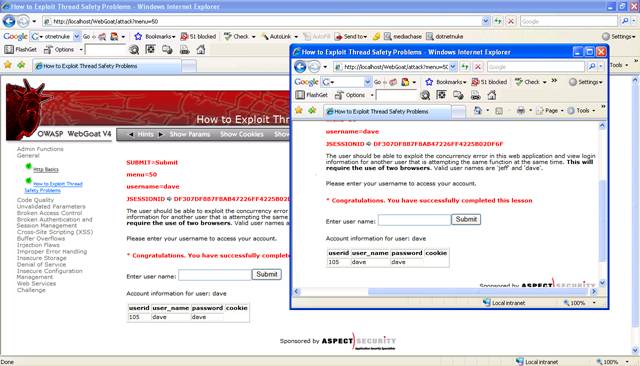Image resolution: width=640 pixels, height=366 pixels.
Task: Click '51 blocked' popup blocker in the background window
Action: coord(198,36)
